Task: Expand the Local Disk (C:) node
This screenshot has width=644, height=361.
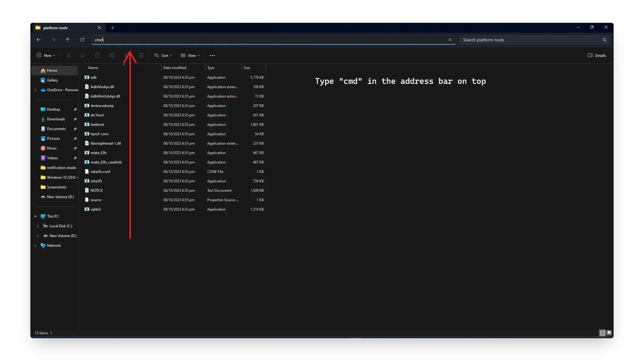Action: [38, 226]
